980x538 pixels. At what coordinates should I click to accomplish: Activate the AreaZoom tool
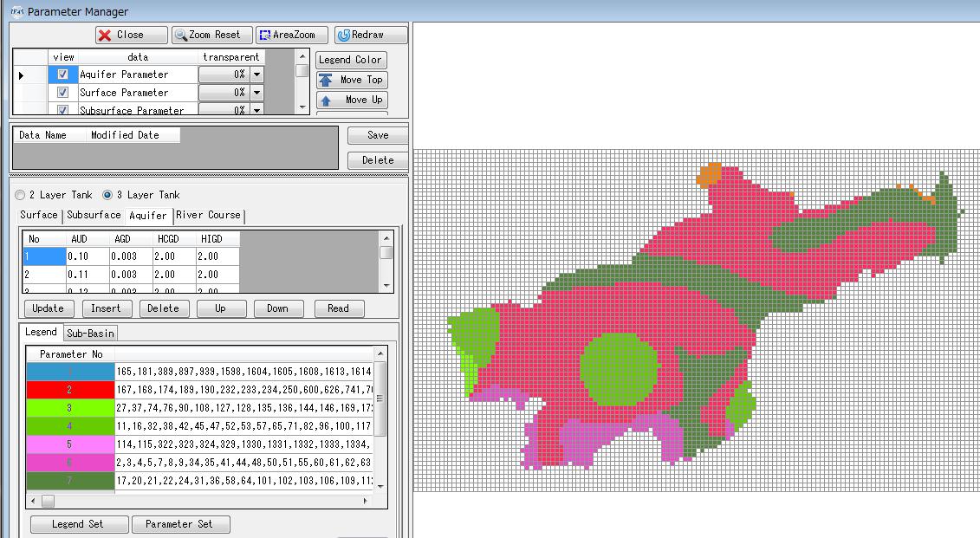[294, 35]
